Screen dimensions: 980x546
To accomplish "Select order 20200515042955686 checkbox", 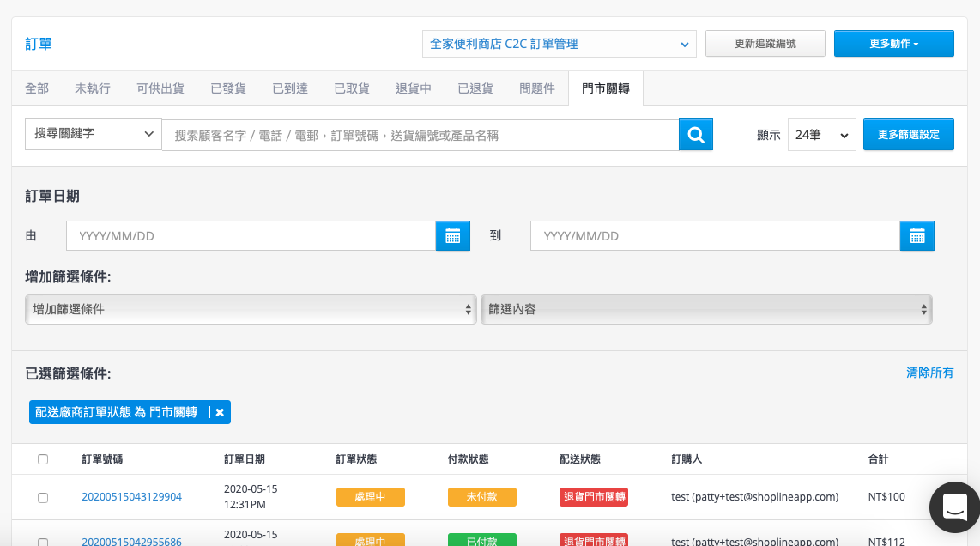I will (x=43, y=543).
